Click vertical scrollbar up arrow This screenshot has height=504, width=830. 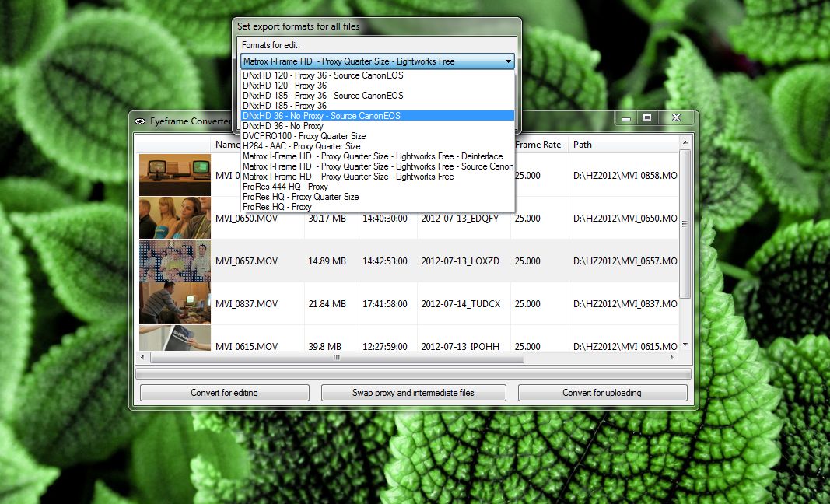point(685,142)
